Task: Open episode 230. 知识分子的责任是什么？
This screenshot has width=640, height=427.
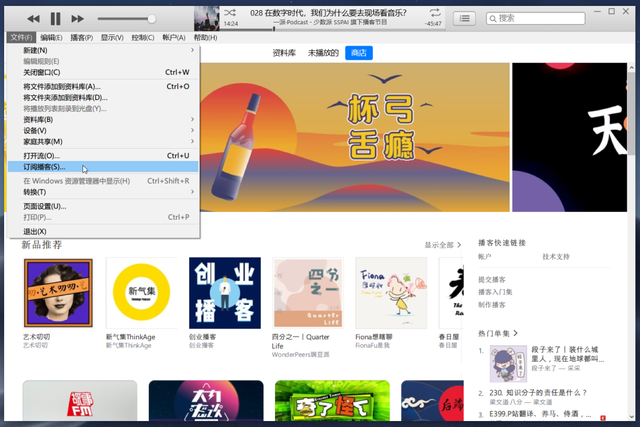Action: (x=538, y=393)
